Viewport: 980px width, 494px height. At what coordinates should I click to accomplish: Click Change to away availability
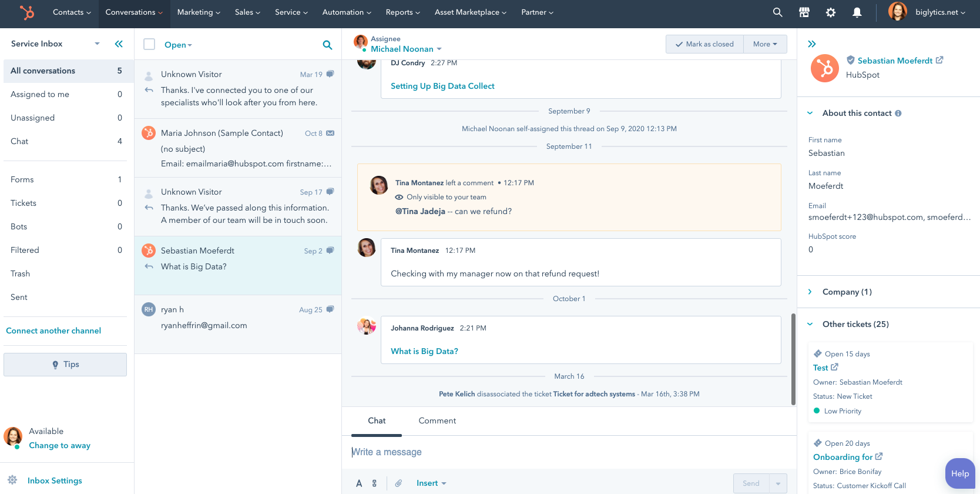click(x=59, y=445)
